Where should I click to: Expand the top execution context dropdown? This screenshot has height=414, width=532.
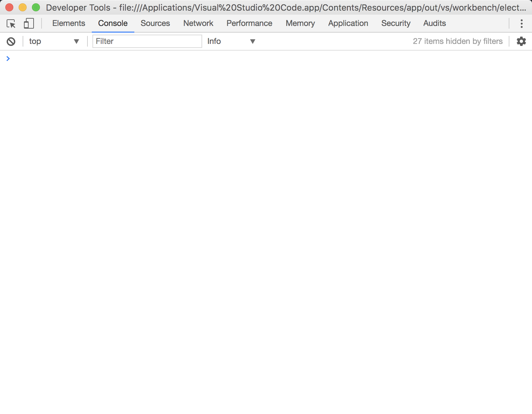(x=54, y=41)
